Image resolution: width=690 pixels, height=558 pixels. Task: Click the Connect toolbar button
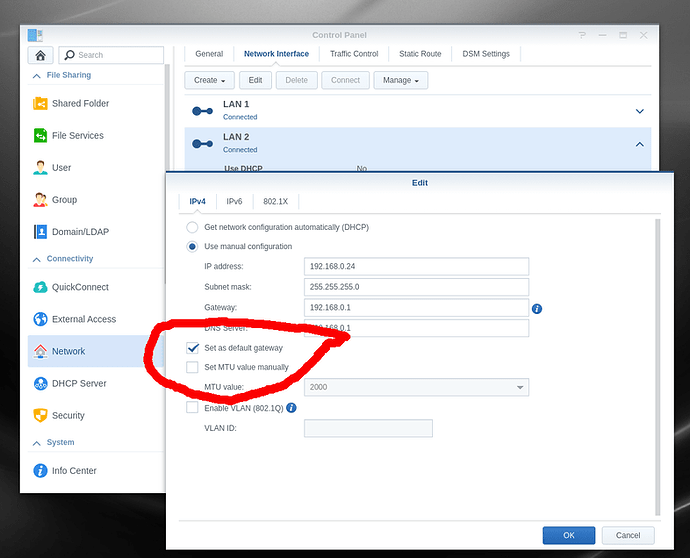[x=345, y=80]
